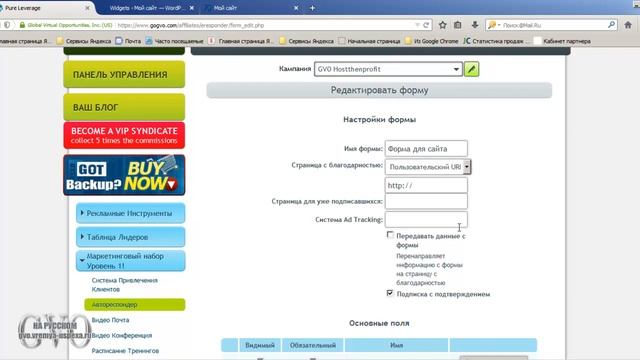Open a new browser tab with plus
The width and height of the screenshot is (640, 360).
point(312,8)
